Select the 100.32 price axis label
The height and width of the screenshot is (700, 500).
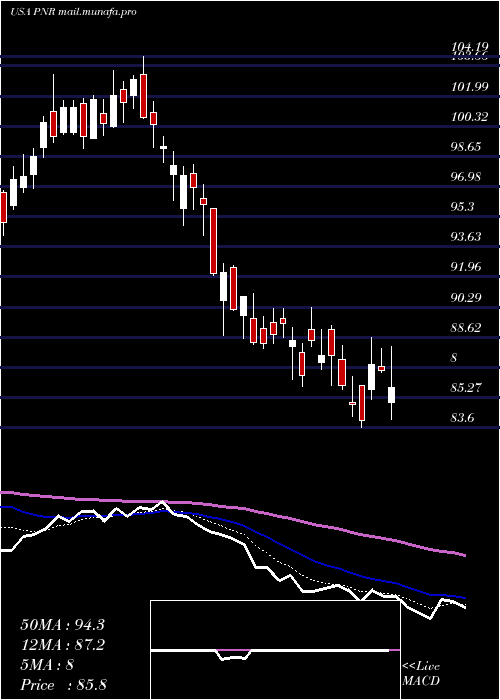coord(468,118)
